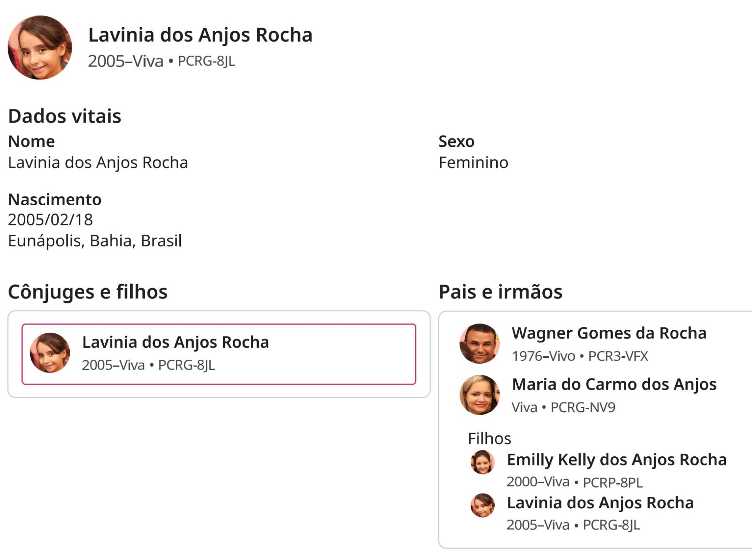Screen dimensions: 752x560
Task: Click the header ID PCRG-8JL
Action: [x=206, y=61]
